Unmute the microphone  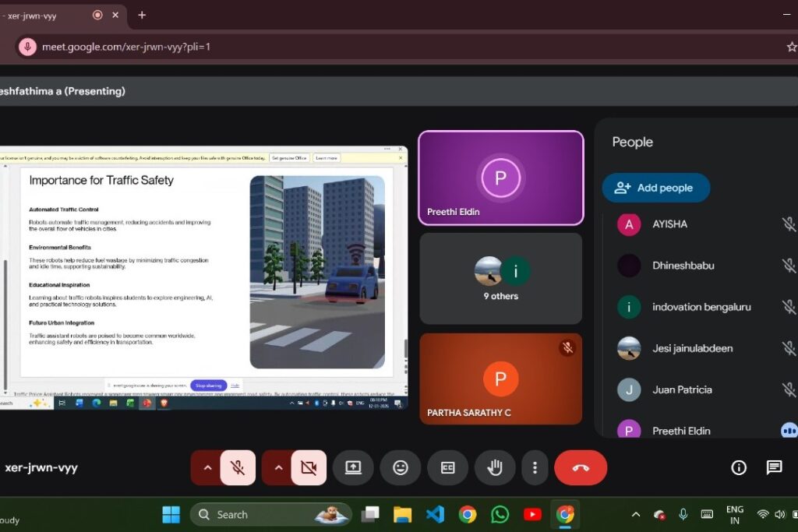point(238,467)
